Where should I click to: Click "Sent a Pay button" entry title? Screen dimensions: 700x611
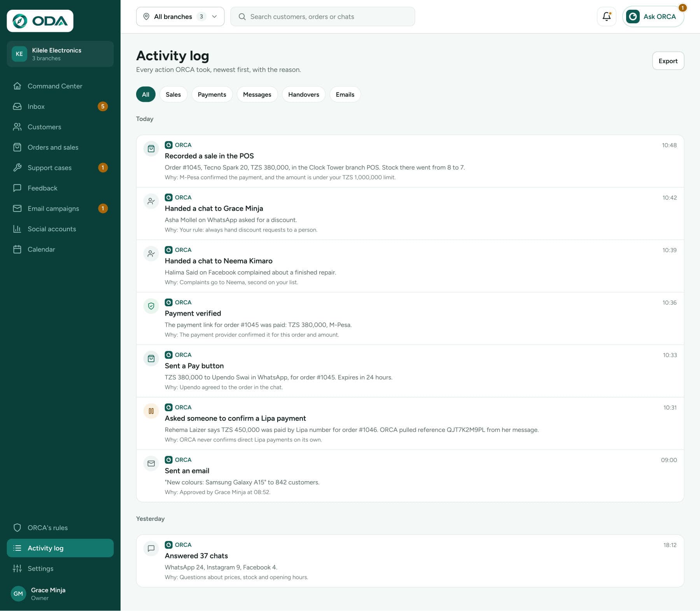tap(194, 366)
